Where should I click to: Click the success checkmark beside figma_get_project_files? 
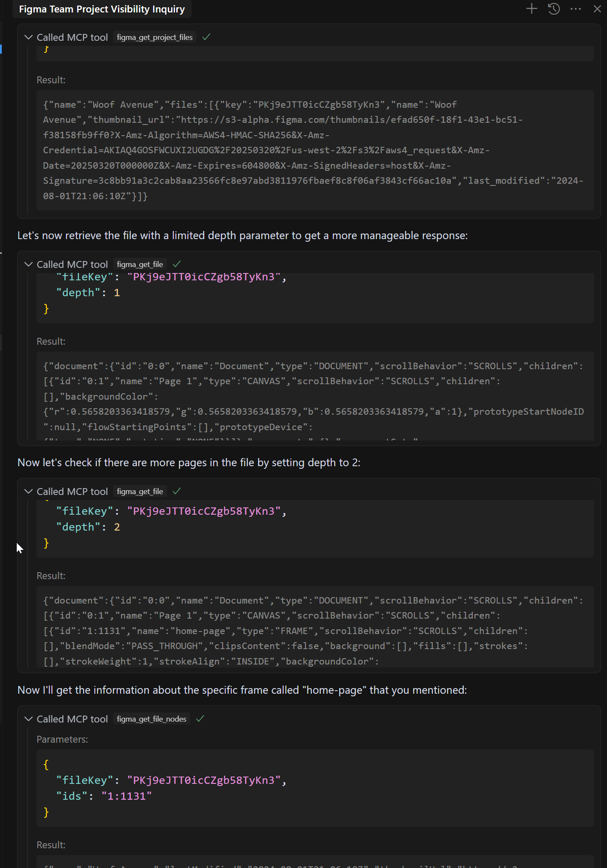[206, 37]
